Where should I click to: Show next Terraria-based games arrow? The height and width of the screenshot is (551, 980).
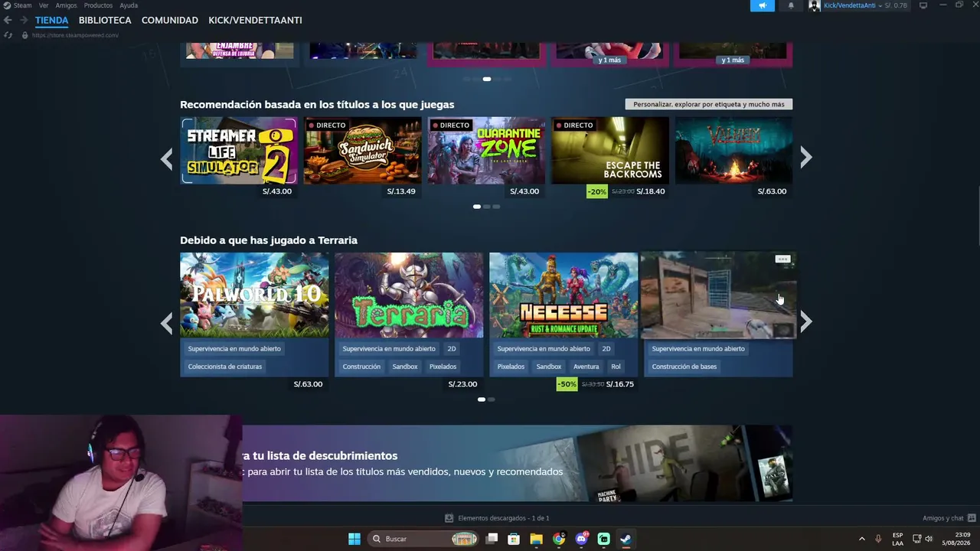(805, 323)
